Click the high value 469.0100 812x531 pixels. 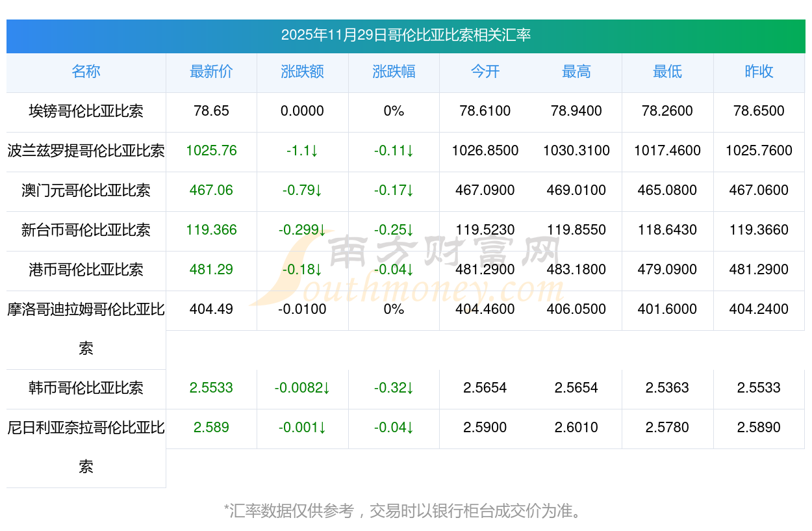pos(576,190)
